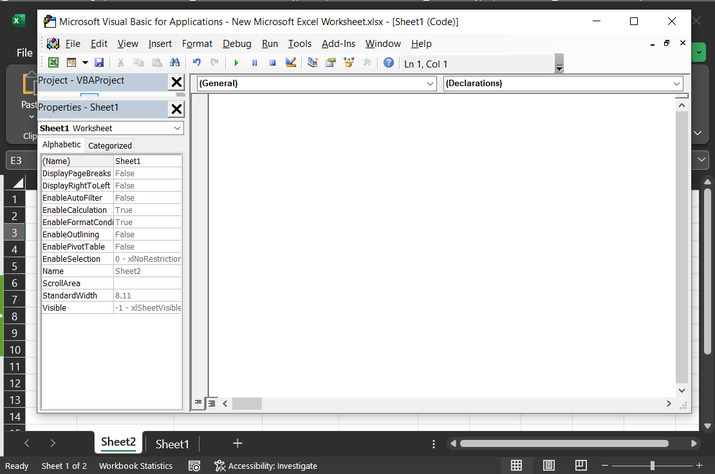Open the File menu in VBA editor
The height and width of the screenshot is (474, 715).
73,44
